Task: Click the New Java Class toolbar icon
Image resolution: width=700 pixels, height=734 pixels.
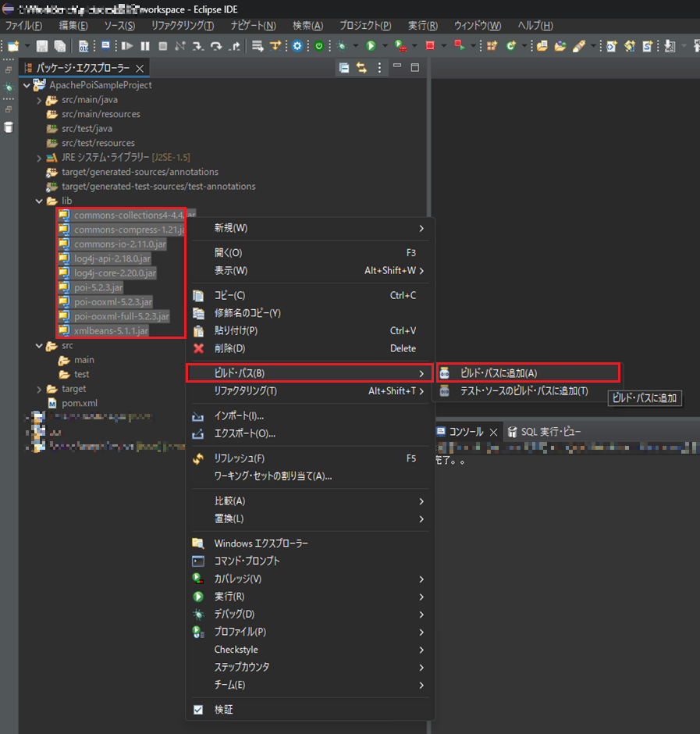Action: click(x=511, y=46)
